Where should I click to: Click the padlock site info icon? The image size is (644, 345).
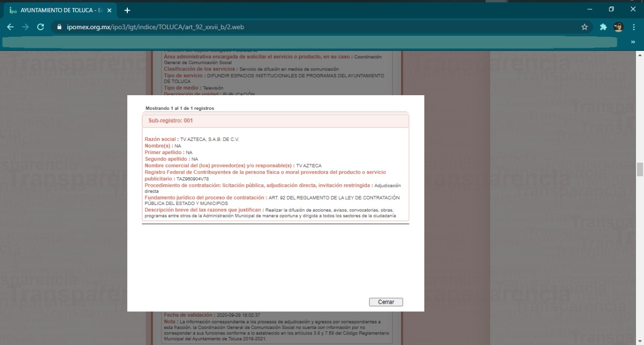[x=60, y=27]
